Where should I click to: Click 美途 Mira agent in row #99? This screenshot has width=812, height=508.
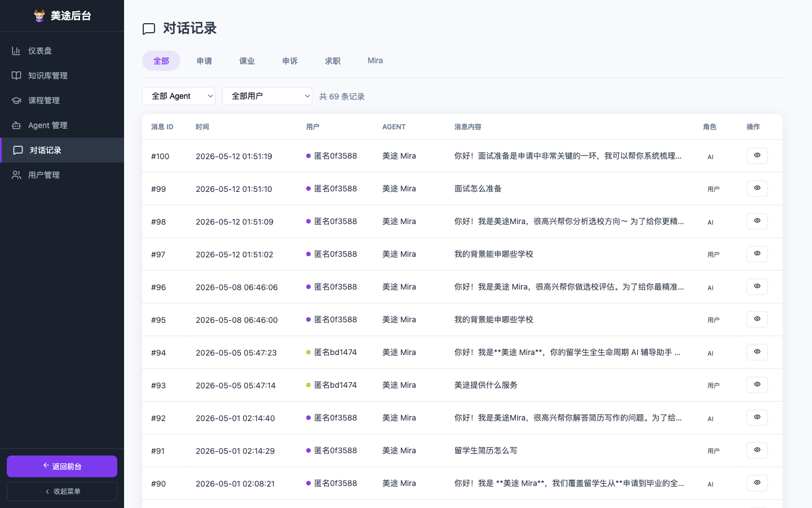399,189
